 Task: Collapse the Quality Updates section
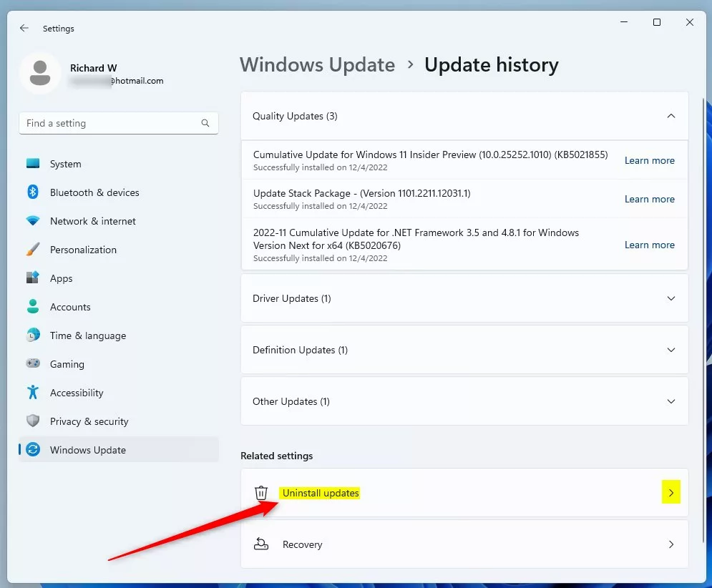point(670,116)
